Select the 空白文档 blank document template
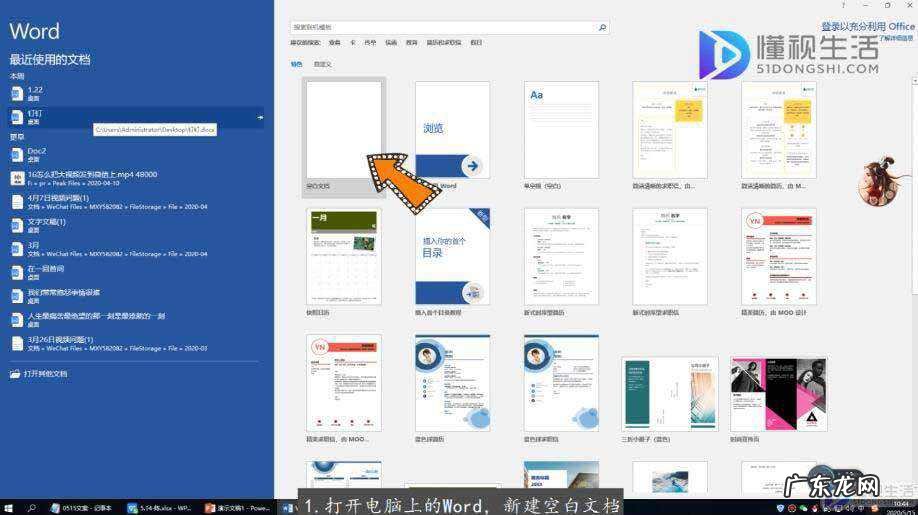918x515 pixels. tap(344, 136)
